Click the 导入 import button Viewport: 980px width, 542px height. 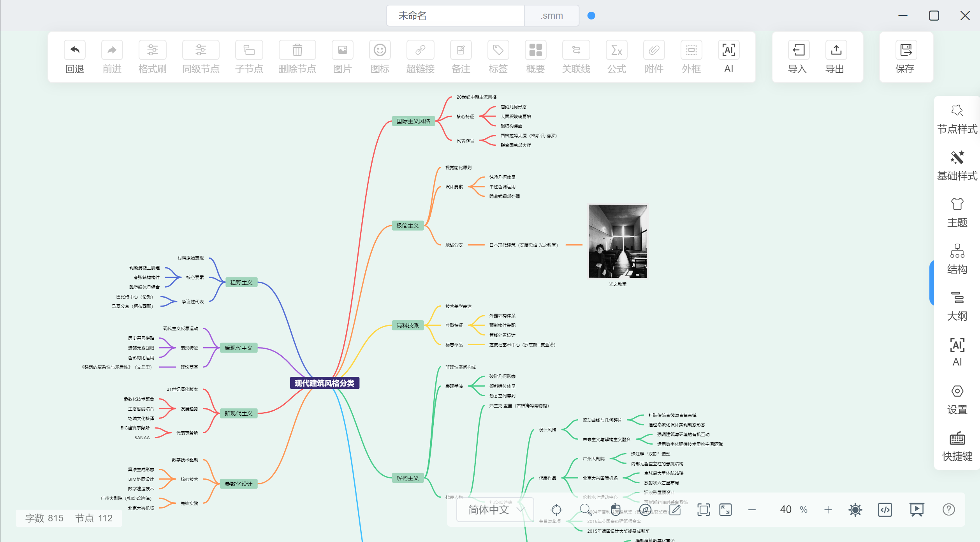coord(798,57)
